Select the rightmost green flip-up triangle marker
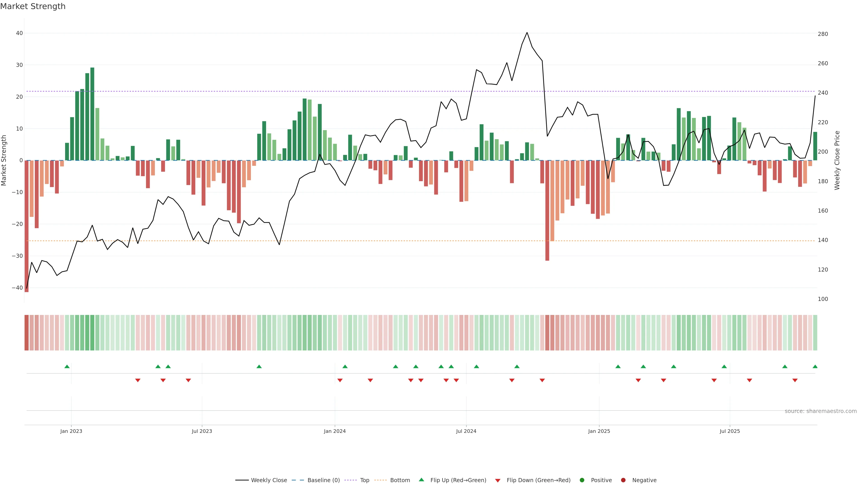This screenshot has height=488, width=868. (815, 366)
